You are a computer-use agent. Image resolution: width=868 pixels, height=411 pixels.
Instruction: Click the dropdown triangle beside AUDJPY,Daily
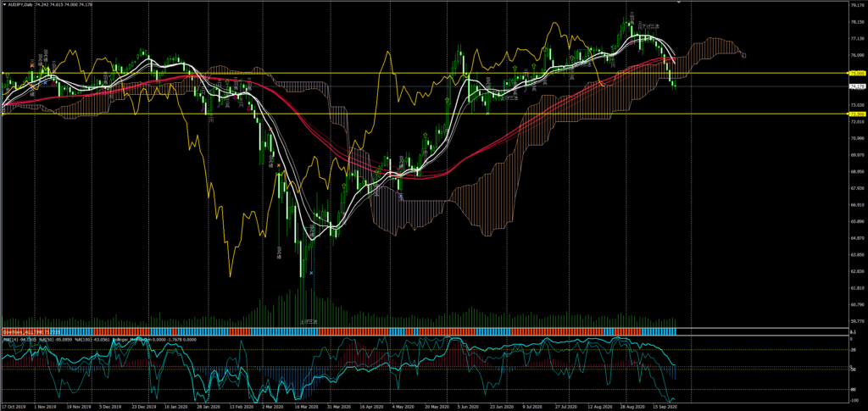[3, 3]
